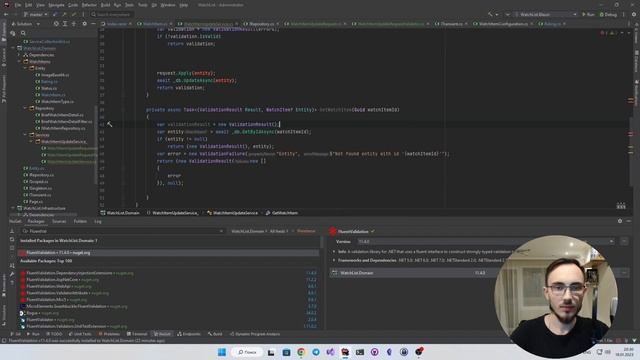Click the collapse all icon in Solution panel
This screenshot has height=360, width=640.
[x=74, y=24]
